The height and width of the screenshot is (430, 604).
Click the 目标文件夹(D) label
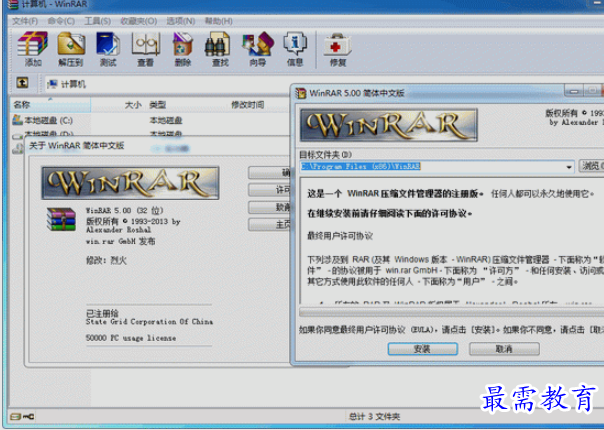tap(325, 155)
